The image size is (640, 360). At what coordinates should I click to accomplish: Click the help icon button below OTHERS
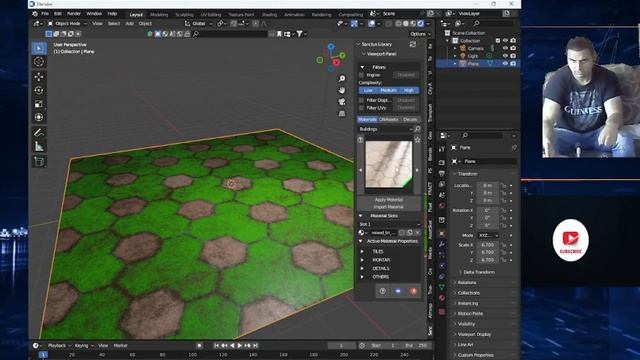point(382,291)
